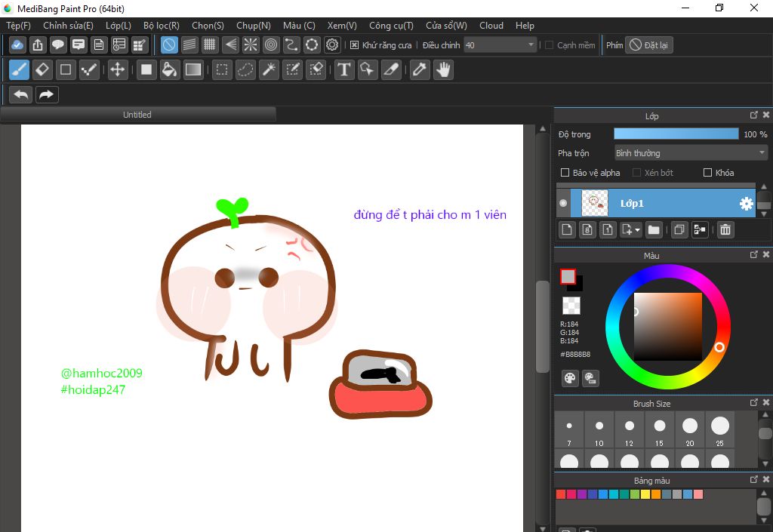Pop out the Brush Size panel

tap(754, 402)
